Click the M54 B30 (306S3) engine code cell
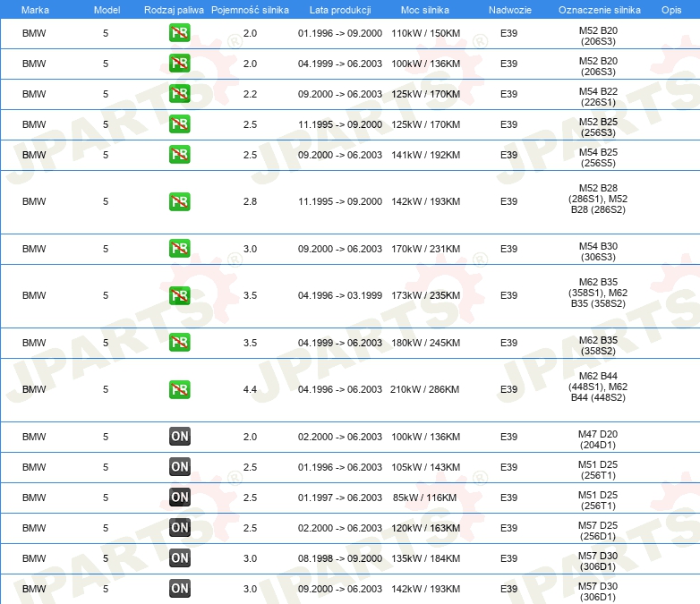The image size is (700, 604). [598, 249]
